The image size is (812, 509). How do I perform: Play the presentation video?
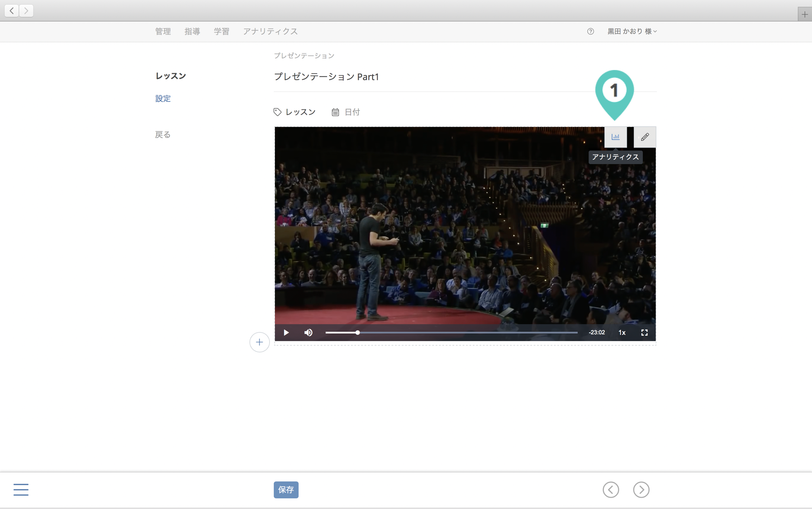tap(286, 332)
